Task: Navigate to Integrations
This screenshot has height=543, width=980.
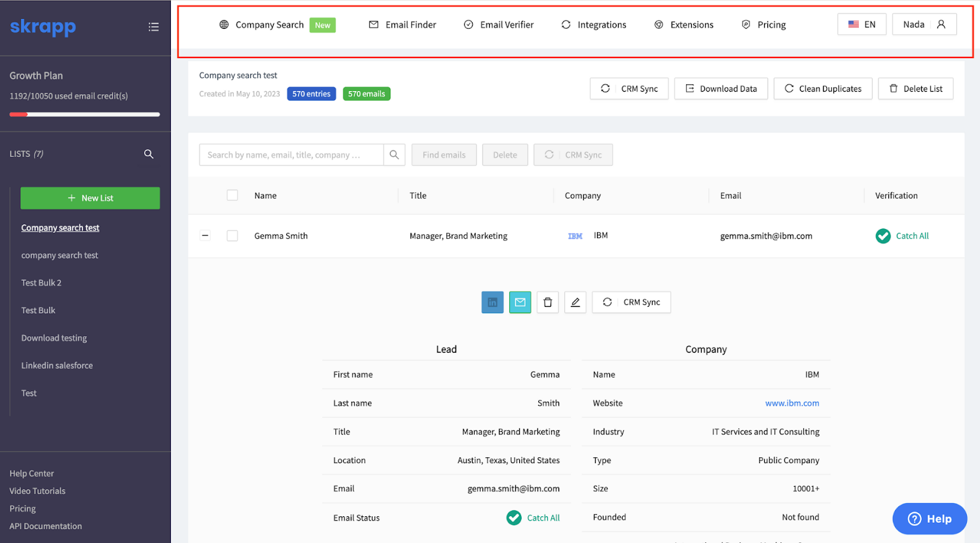Action: pos(594,25)
